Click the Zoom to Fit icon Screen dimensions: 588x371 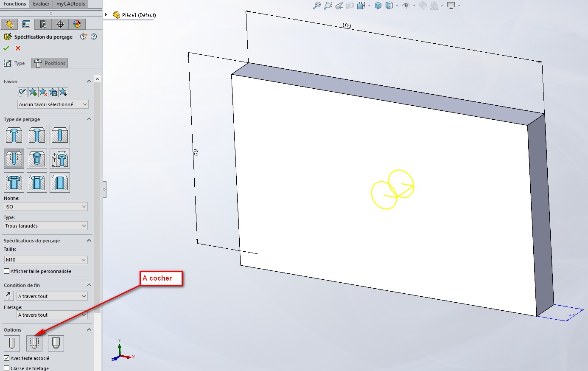(316, 6)
